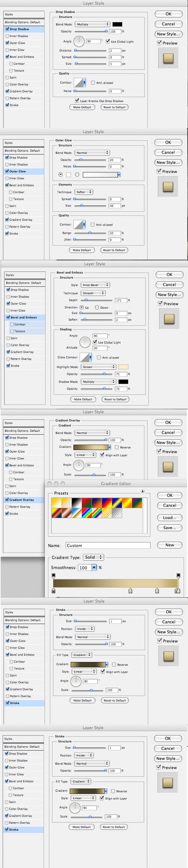188x868 pixels.
Task: Select the Orange, Yellow, Orange gradient preset
Action: point(127,503)
